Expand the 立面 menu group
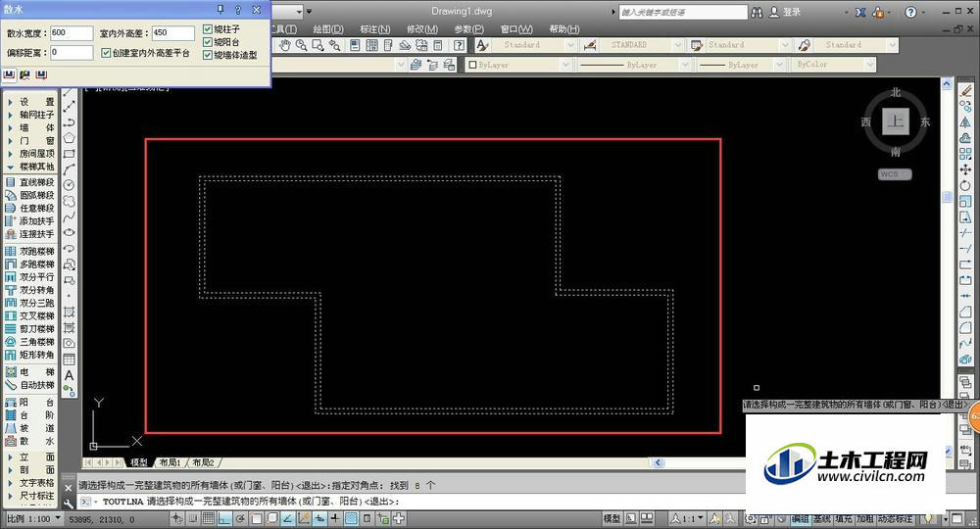Screen dimensions: 980x529 pos(29,457)
